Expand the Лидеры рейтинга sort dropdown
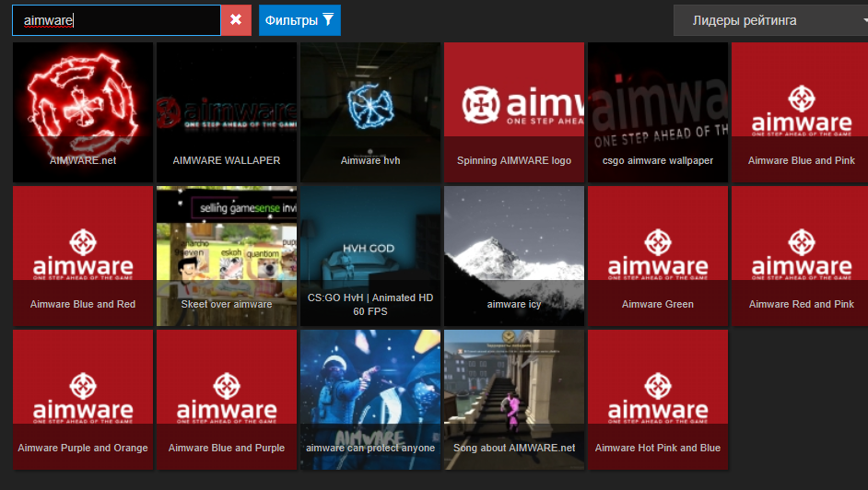This screenshot has width=868, height=490. click(770, 20)
